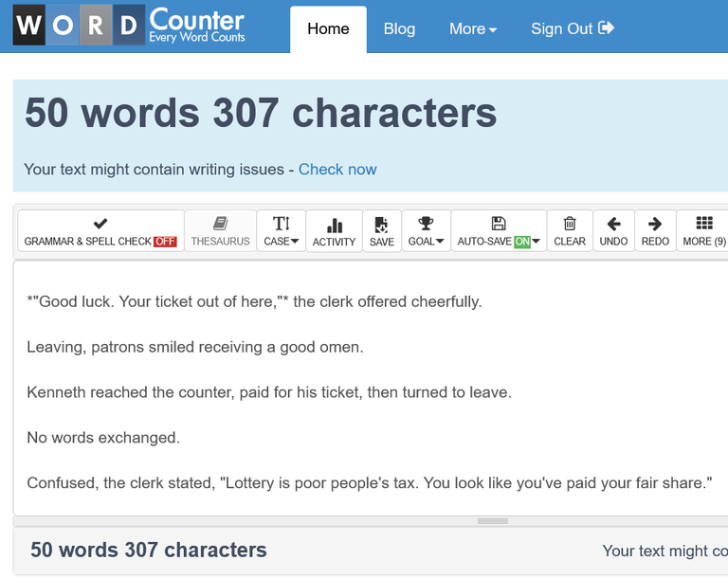Click the grammar check checkmark icon
The image size is (728, 579).
pos(100,224)
